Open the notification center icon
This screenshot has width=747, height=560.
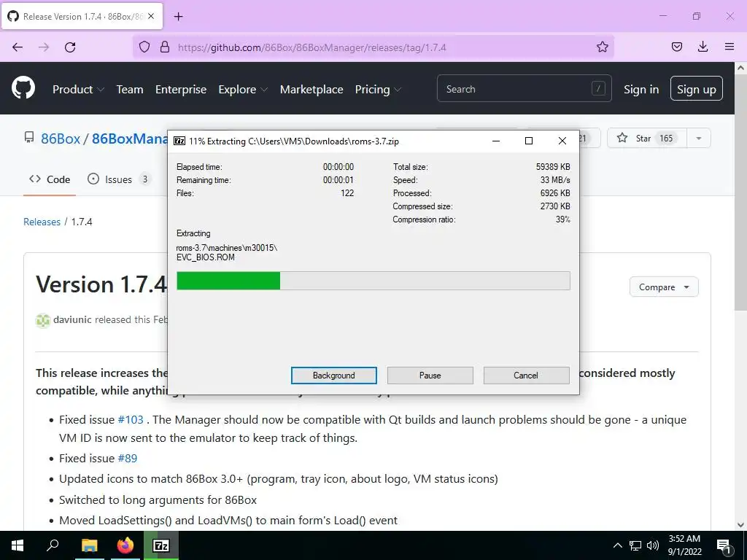(724, 546)
